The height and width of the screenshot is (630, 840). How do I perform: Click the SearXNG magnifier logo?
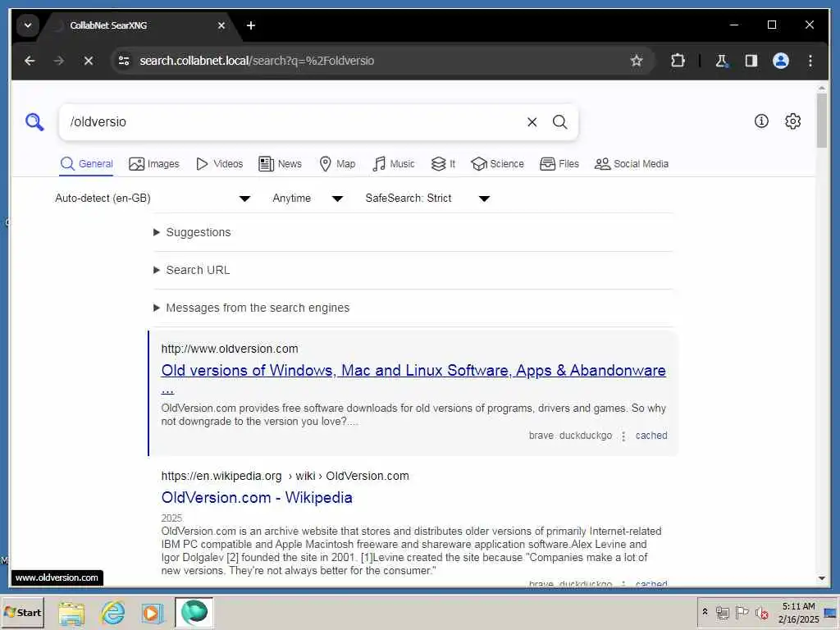point(34,122)
